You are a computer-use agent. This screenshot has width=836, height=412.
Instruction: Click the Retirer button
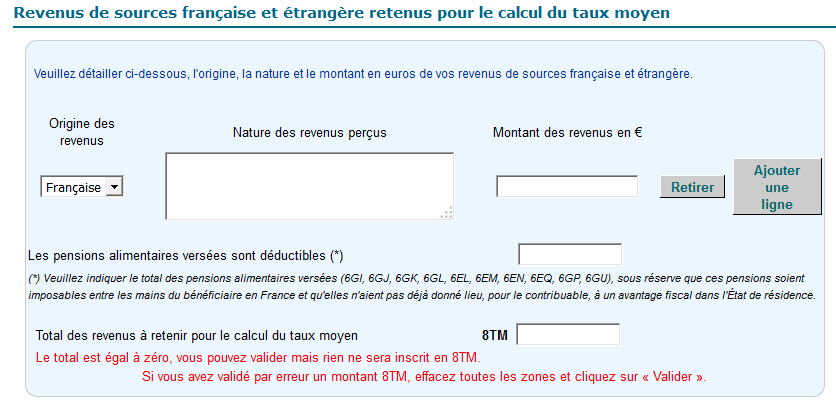pos(692,187)
